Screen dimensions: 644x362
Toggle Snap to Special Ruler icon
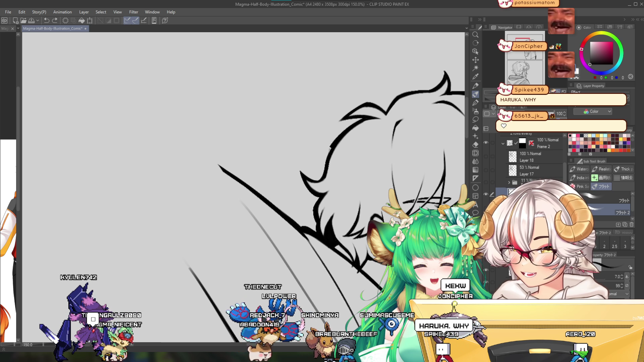pos(135,20)
